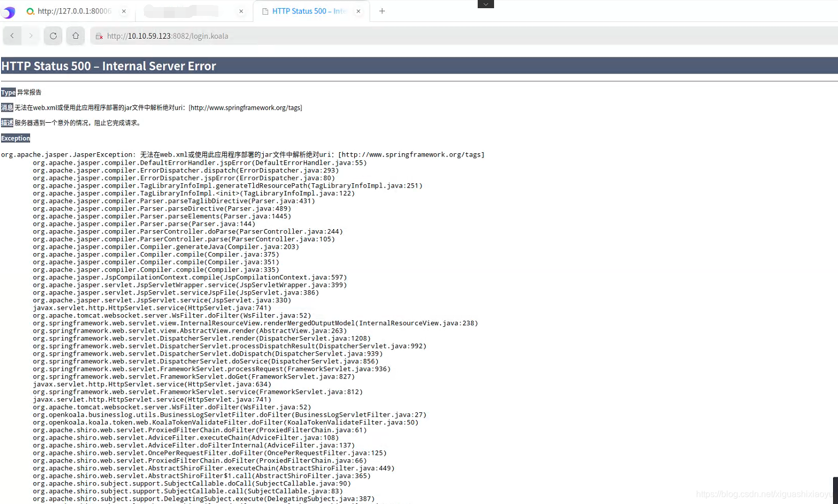
Task: Click the 异常报告 text
Action: click(x=29, y=92)
